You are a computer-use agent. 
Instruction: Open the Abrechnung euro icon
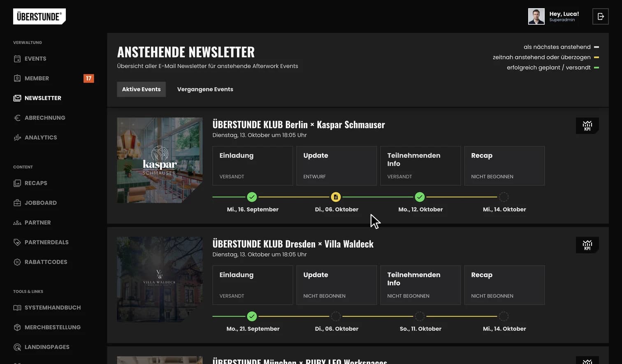coord(17,118)
